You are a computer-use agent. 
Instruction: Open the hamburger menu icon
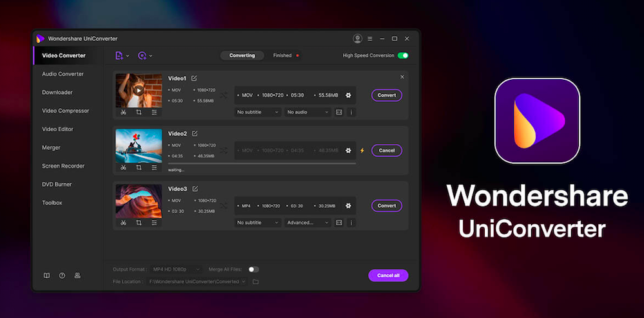[x=369, y=39]
